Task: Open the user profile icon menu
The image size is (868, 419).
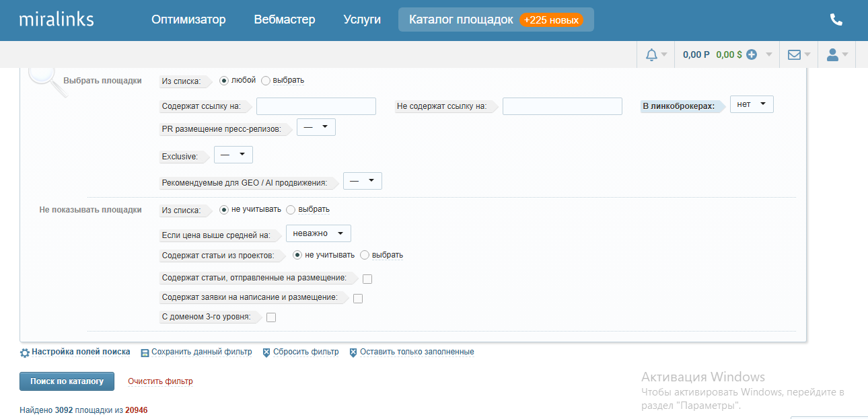Action: tap(832, 55)
